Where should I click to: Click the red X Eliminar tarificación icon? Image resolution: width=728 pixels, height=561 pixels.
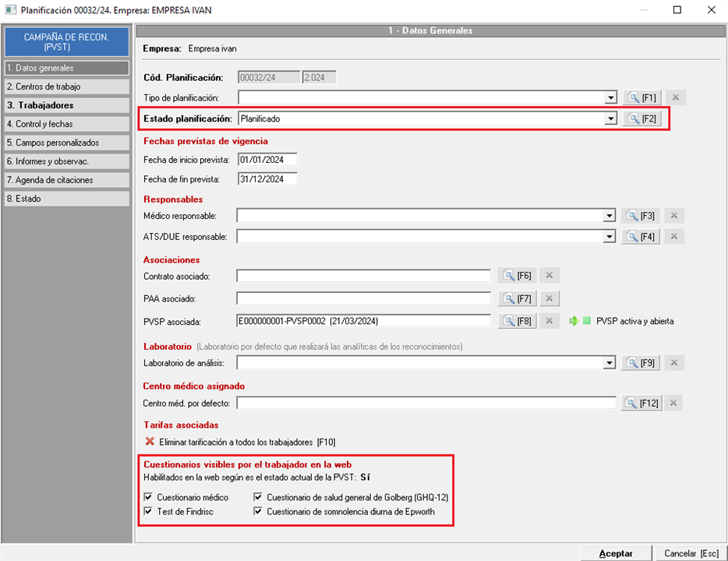pyautogui.click(x=150, y=442)
